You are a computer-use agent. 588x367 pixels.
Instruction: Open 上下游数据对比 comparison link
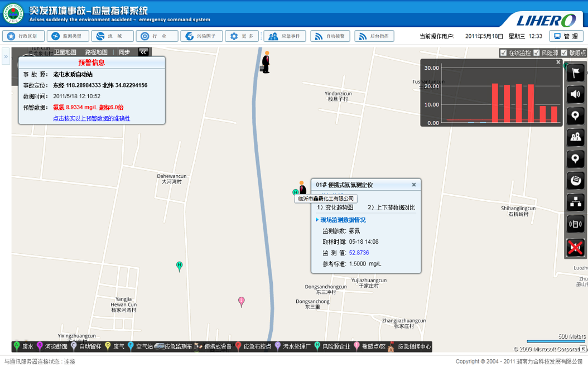[391, 207]
